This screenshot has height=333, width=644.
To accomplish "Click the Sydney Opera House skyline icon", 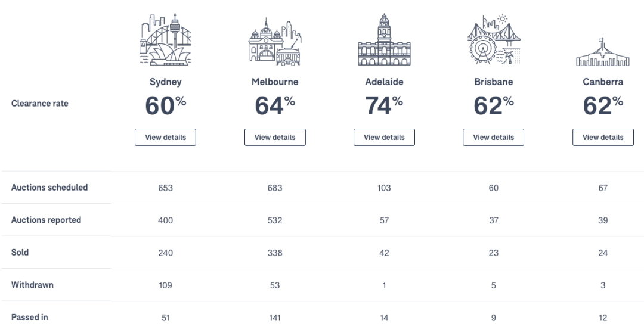I will coord(165,39).
